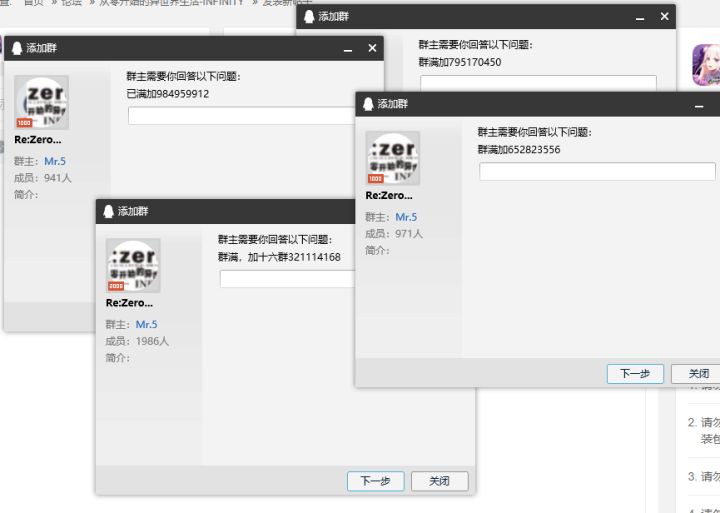Open group owner Mr.5 in 971人 dialog
720x513 pixels.
pyautogui.click(x=406, y=217)
